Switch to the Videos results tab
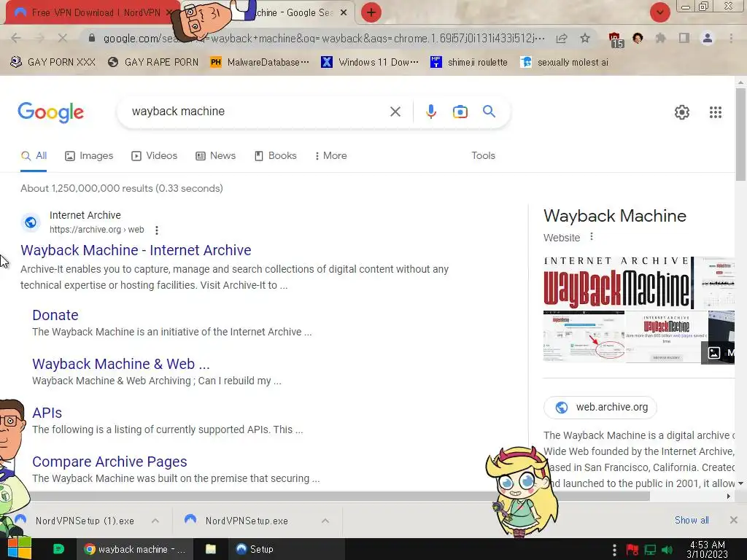 155,156
